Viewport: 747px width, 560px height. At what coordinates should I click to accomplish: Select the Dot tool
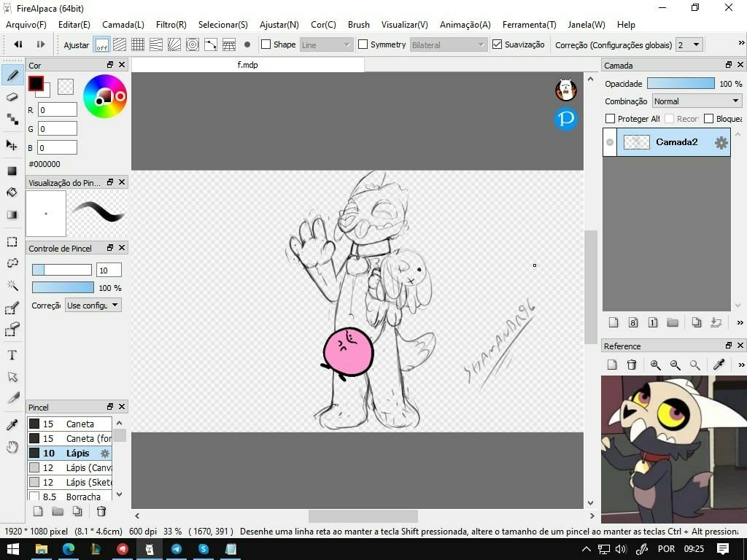click(12, 119)
